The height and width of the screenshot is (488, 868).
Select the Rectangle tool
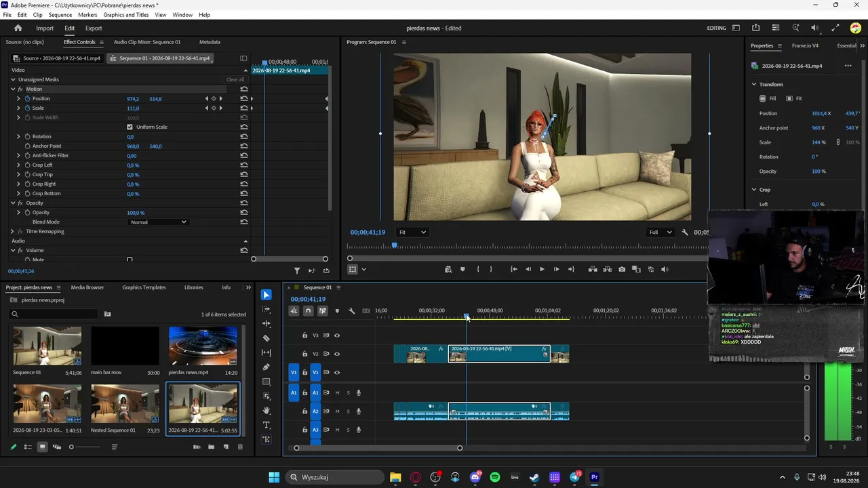(267, 382)
